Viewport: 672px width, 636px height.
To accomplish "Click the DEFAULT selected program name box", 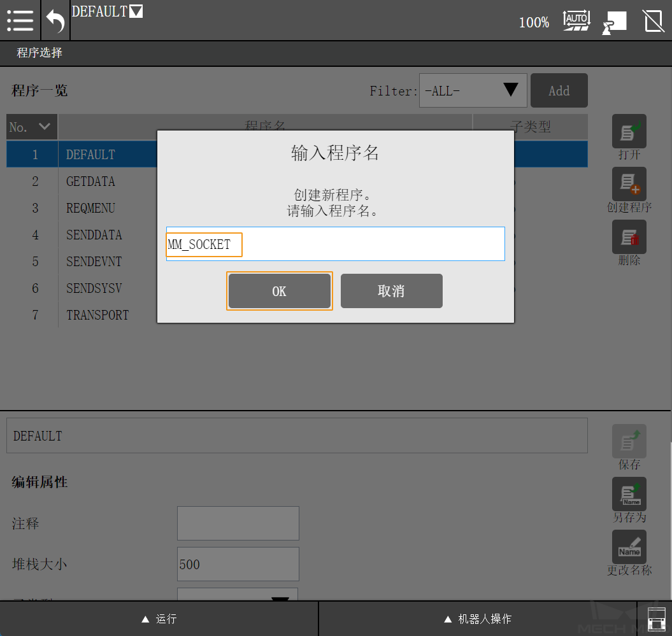I will [297, 435].
